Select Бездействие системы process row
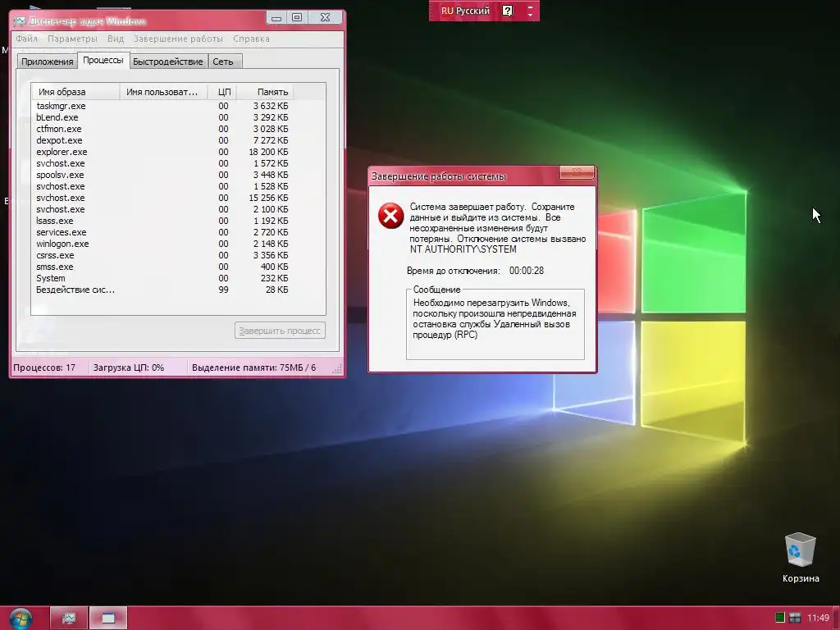The width and height of the screenshot is (840, 630). tap(162, 290)
